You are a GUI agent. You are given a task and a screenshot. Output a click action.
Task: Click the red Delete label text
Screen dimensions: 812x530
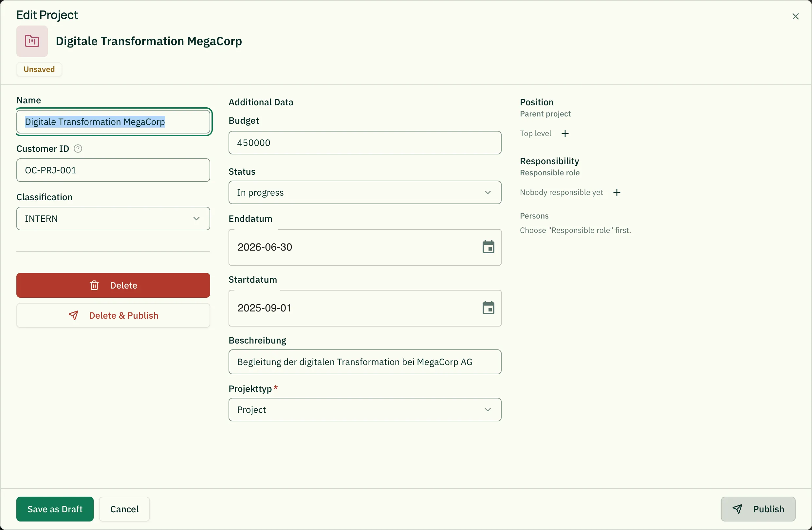123,285
